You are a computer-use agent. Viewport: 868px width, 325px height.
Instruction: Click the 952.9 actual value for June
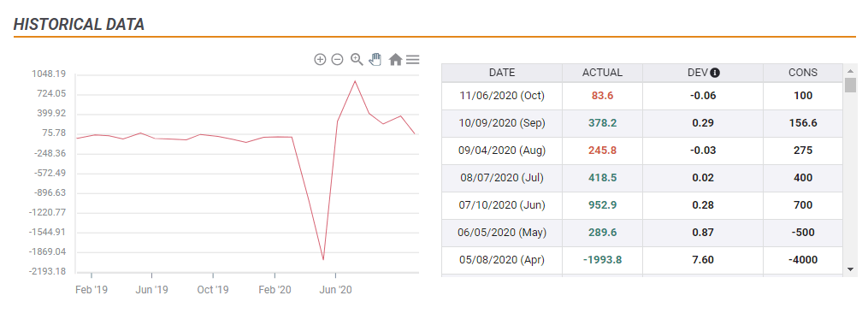(x=602, y=205)
